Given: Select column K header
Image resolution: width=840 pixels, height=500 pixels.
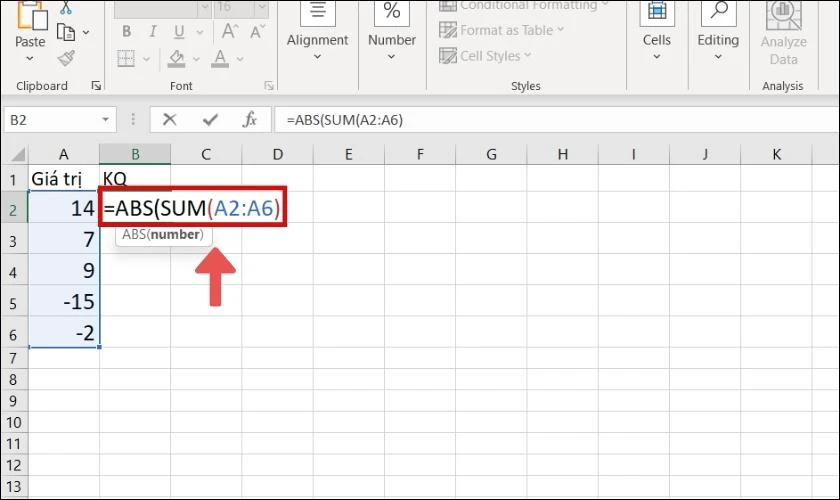Looking at the screenshot, I should coord(777,154).
